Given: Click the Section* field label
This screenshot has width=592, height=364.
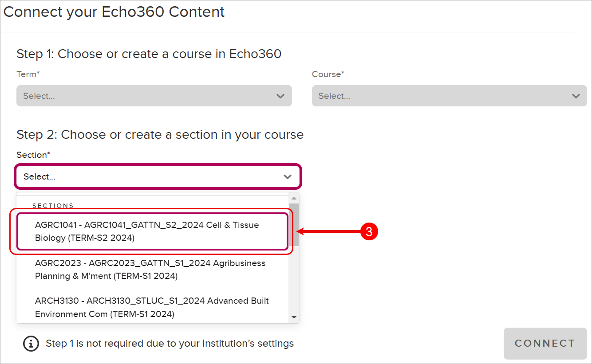Looking at the screenshot, I should pyautogui.click(x=33, y=155).
